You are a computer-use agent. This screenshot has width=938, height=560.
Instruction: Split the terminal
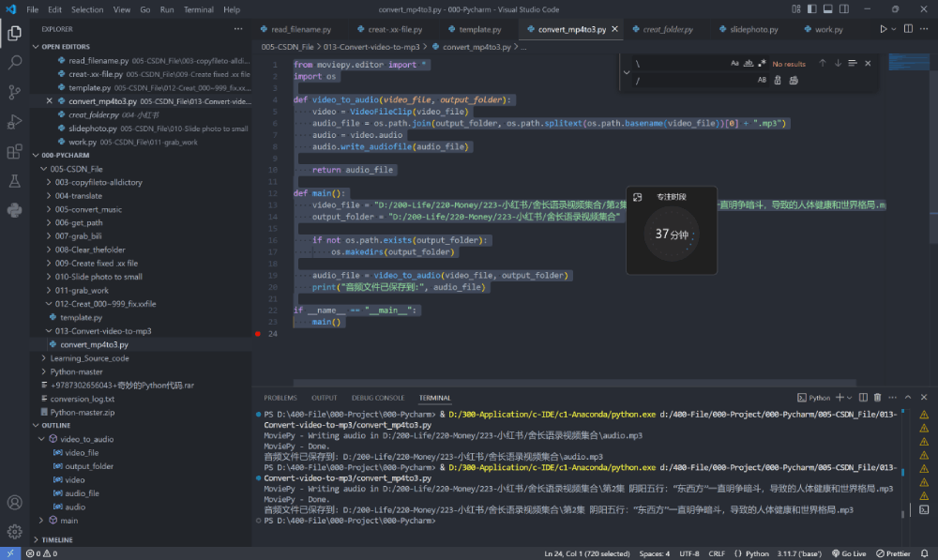tap(863, 398)
